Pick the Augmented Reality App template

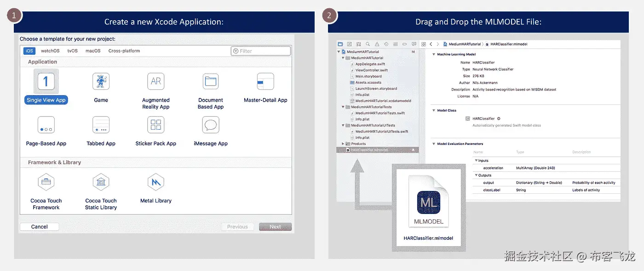coord(155,91)
